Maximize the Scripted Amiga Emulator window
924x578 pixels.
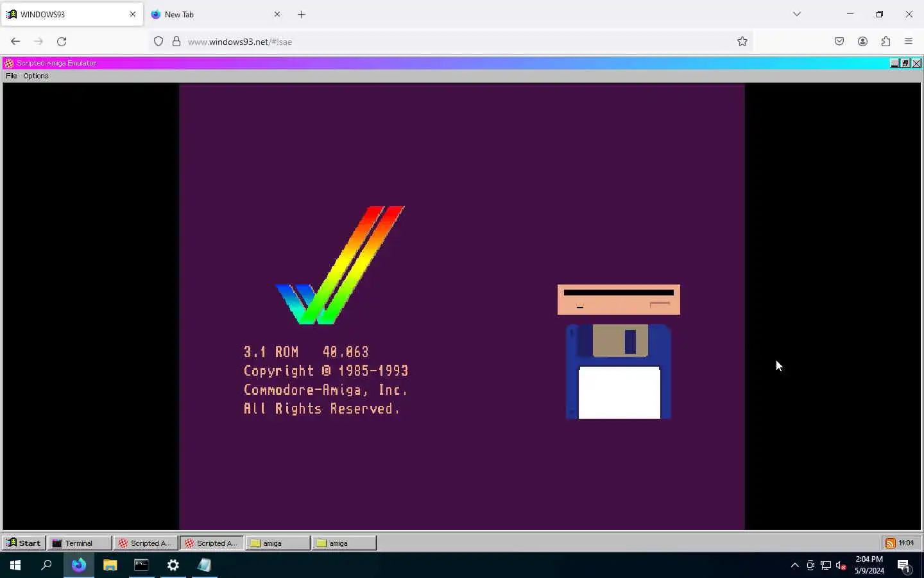pos(905,63)
